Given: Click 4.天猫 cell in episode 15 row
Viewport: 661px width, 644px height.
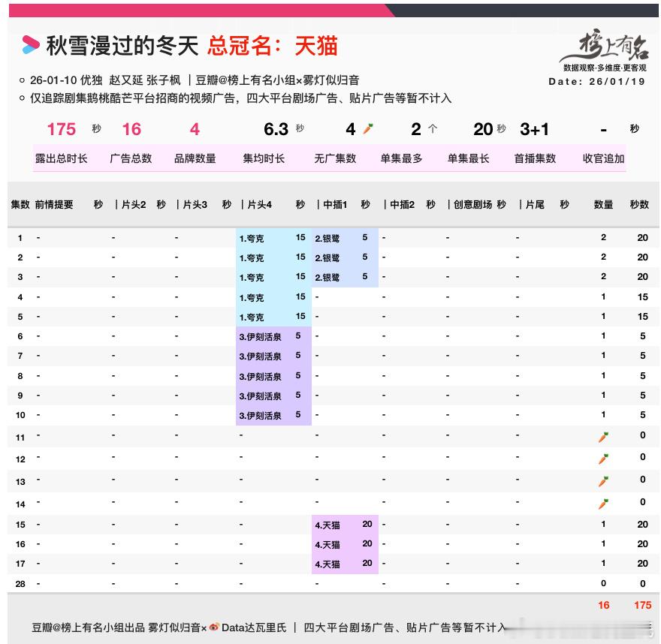Looking at the screenshot, I should pos(327,525).
